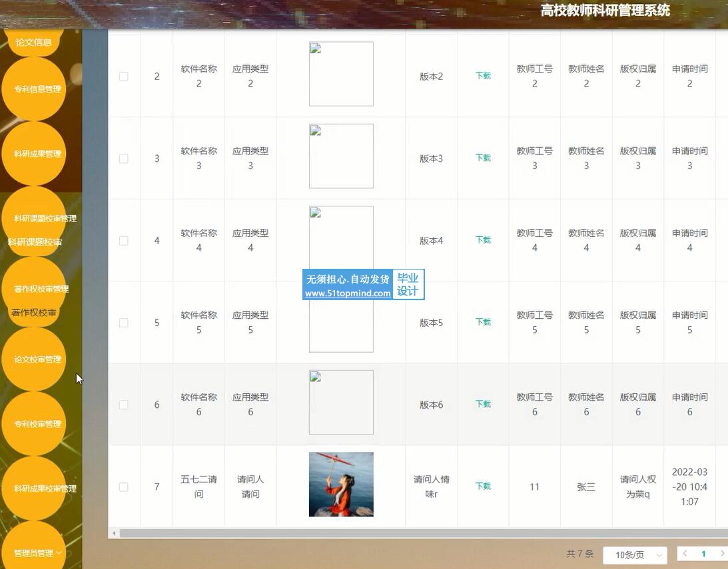Select the 应用类型 6 cell

point(250,405)
